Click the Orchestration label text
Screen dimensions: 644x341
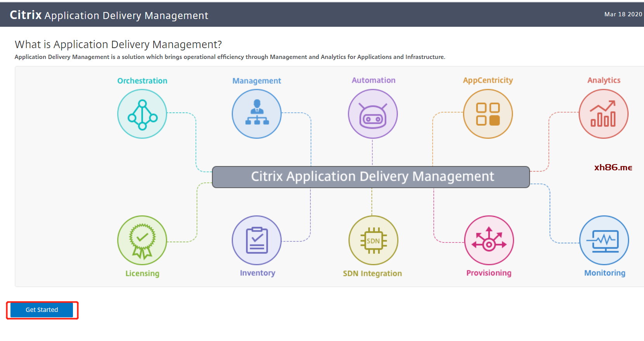tap(142, 81)
